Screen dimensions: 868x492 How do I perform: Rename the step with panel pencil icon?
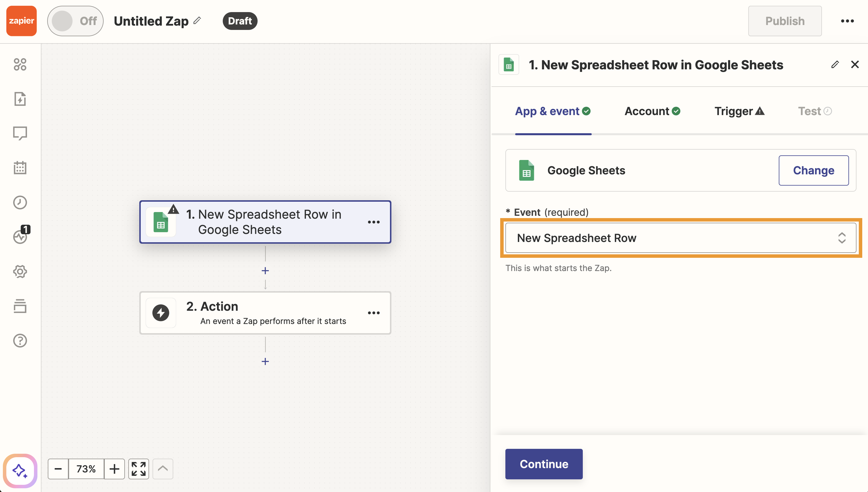835,64
